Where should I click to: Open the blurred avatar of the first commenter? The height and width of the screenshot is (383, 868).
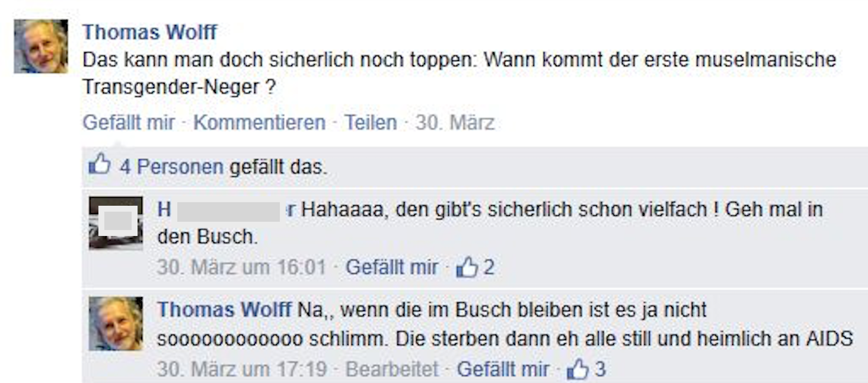pyautogui.click(x=116, y=223)
